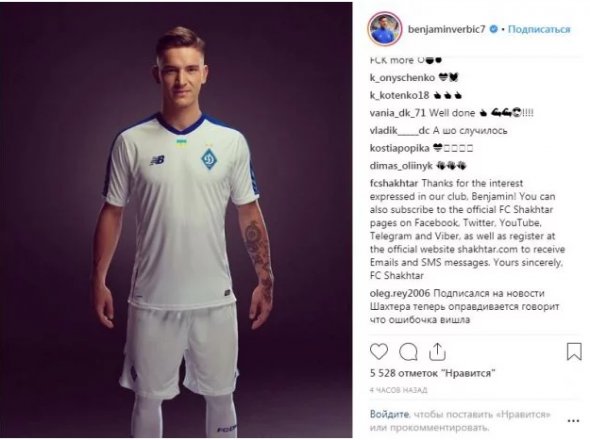The width and height of the screenshot is (590, 440).
Task: Open the k_kotenko18 commenter profile
Action: click(399, 95)
